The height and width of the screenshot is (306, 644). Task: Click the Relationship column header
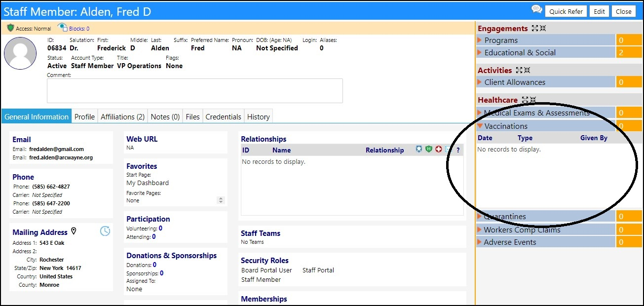pos(384,150)
